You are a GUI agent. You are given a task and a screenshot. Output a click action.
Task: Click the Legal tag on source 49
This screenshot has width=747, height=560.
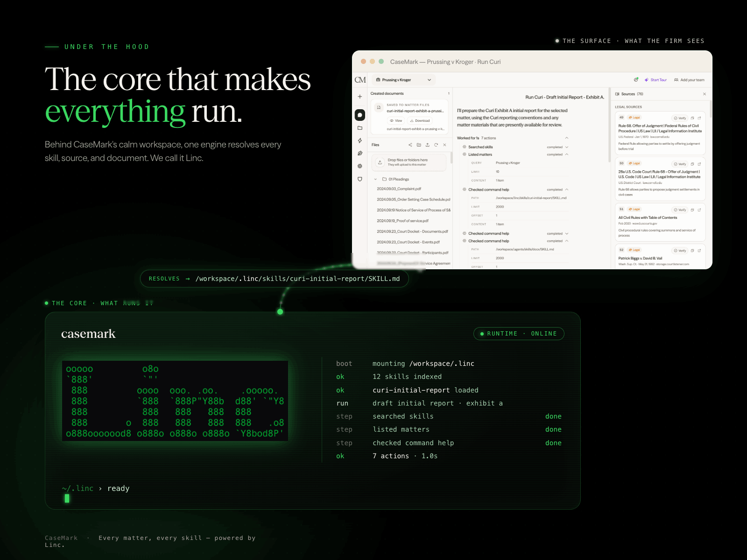pos(634,118)
